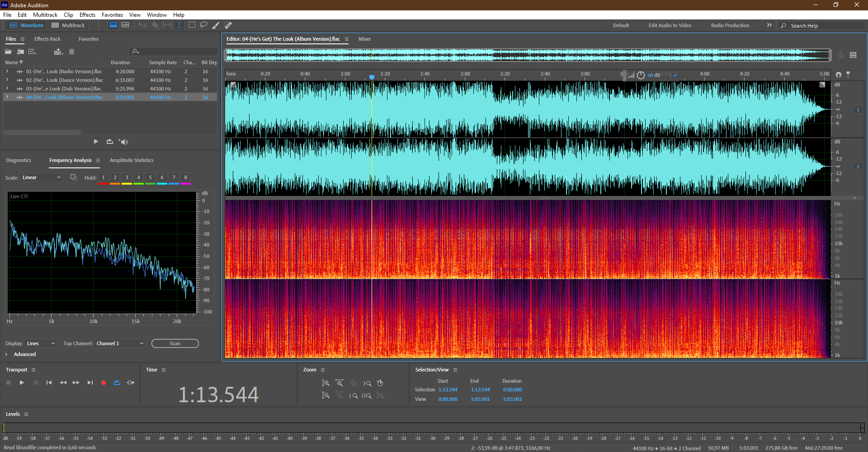The image size is (868, 452).
Task: Switch to the Mixer tab
Action: [x=365, y=39]
